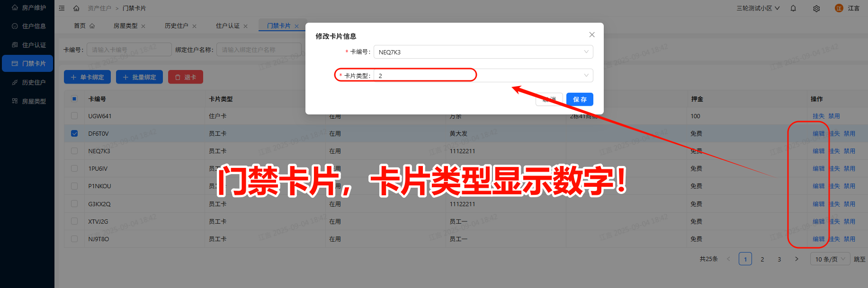
Task: Open 住户信息 in sidebar
Action: click(x=27, y=26)
